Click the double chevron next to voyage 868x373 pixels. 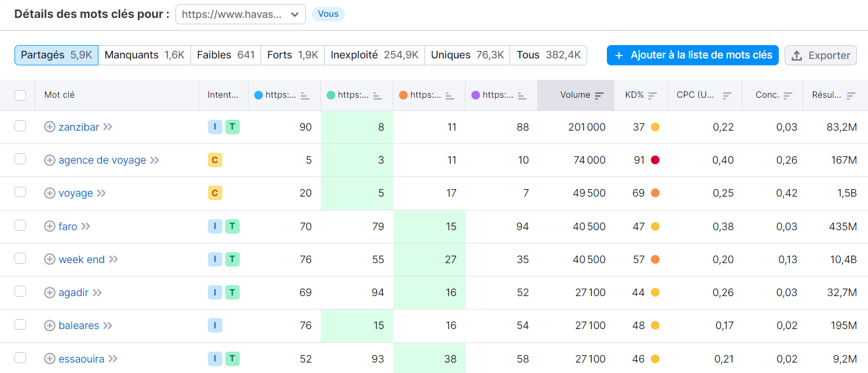pos(101,193)
